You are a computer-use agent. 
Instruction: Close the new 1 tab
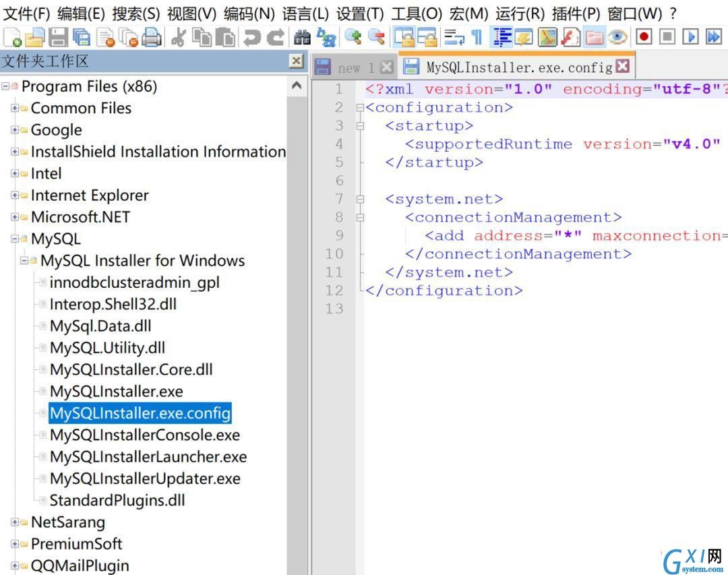386,67
